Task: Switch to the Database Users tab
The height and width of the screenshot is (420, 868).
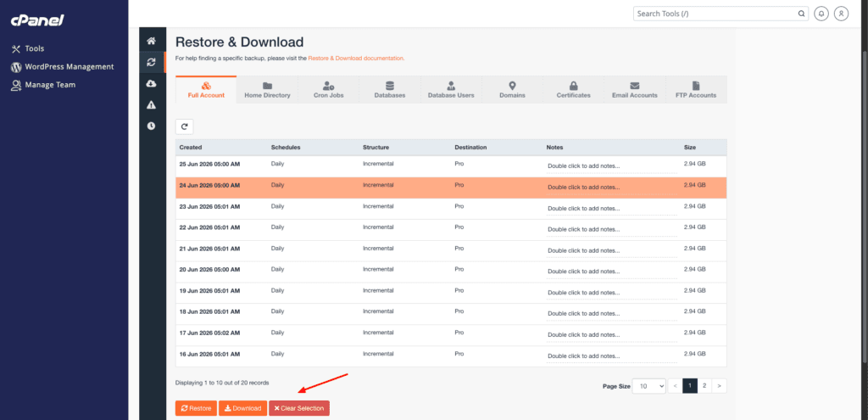Action: click(x=451, y=90)
